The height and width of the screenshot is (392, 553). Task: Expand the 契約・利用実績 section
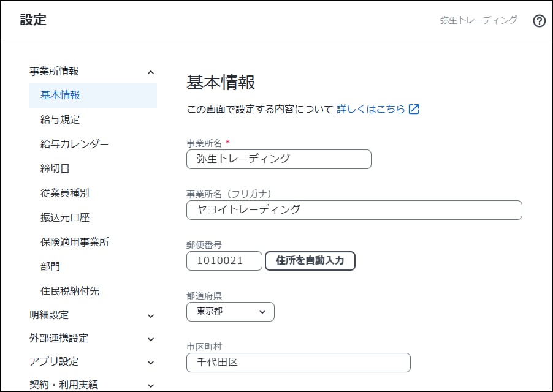pos(151,385)
